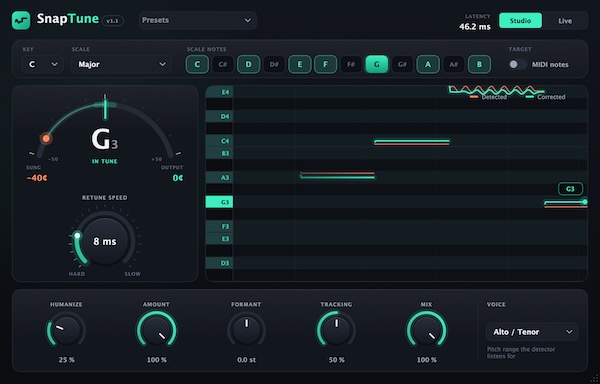Image resolution: width=600 pixels, height=384 pixels.
Task: Toggle scale note C#
Action: coord(223,64)
